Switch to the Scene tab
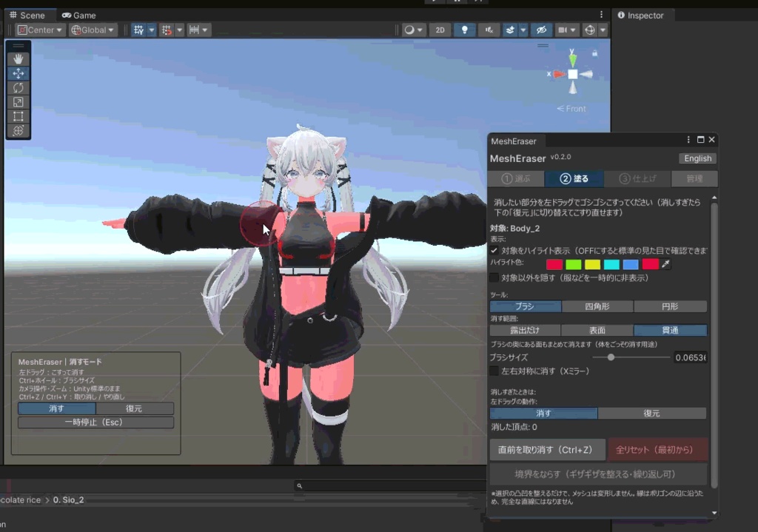Screen dimensions: 758x532 pyautogui.click(x=27, y=16)
